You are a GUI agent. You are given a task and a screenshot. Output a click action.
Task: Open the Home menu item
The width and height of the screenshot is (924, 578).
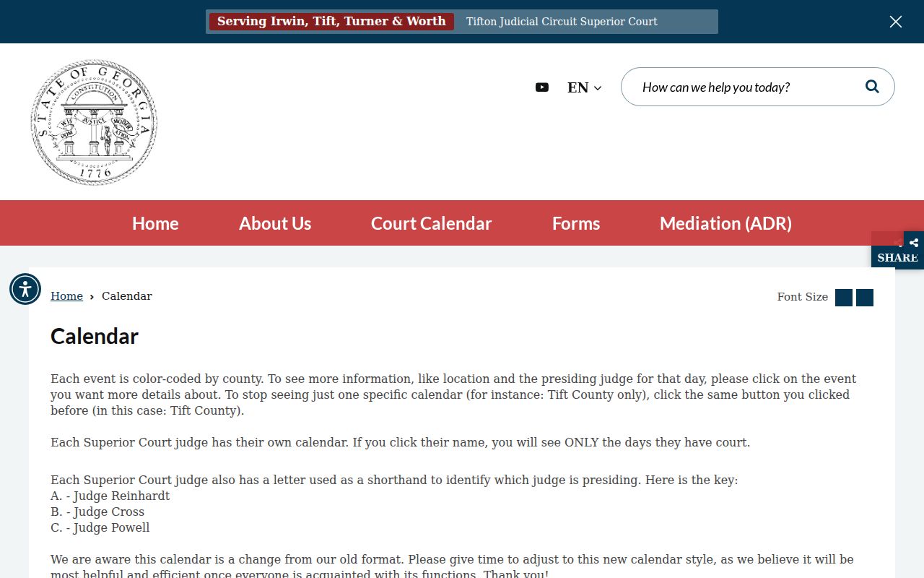point(155,223)
